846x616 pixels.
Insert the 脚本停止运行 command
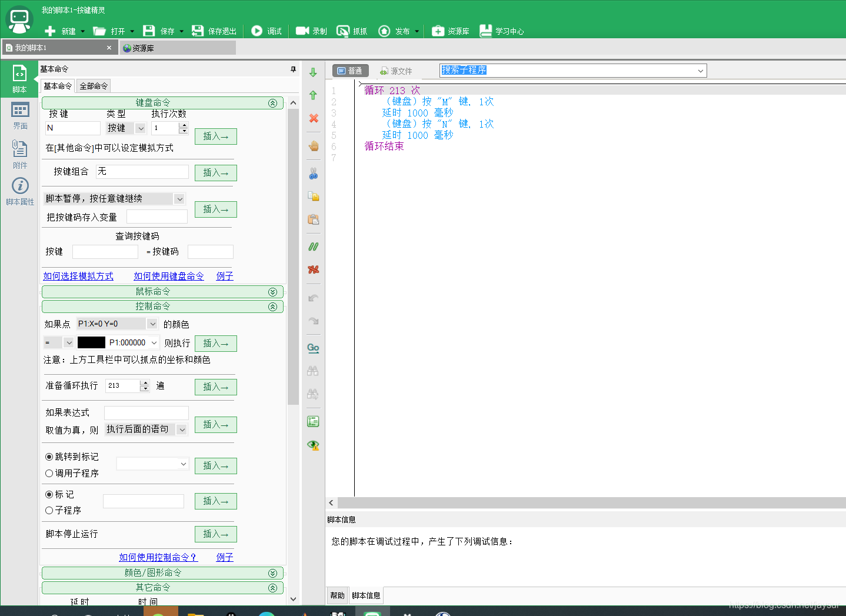[216, 534]
